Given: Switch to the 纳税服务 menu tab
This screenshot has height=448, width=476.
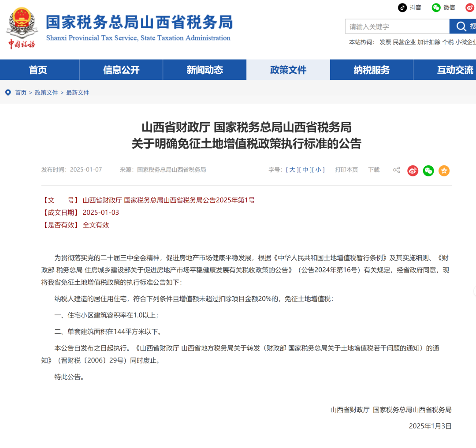Looking at the screenshot, I should point(371,69).
